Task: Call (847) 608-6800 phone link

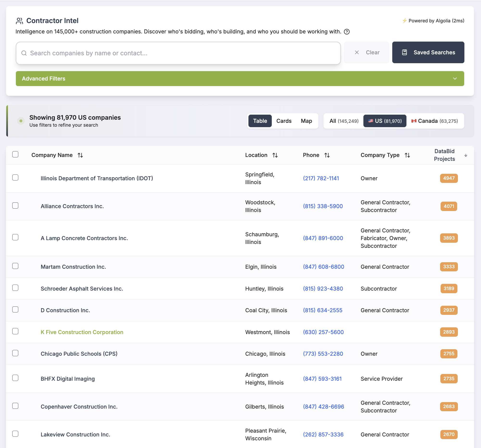Action: click(x=324, y=267)
